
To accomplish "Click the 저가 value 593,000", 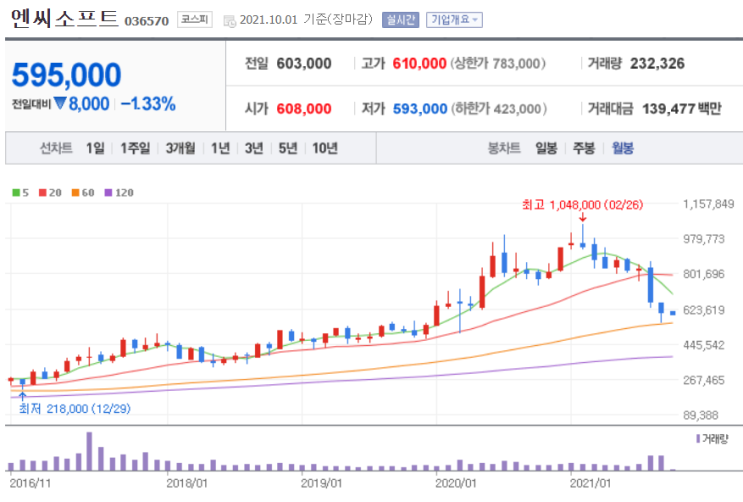I will tap(420, 109).
